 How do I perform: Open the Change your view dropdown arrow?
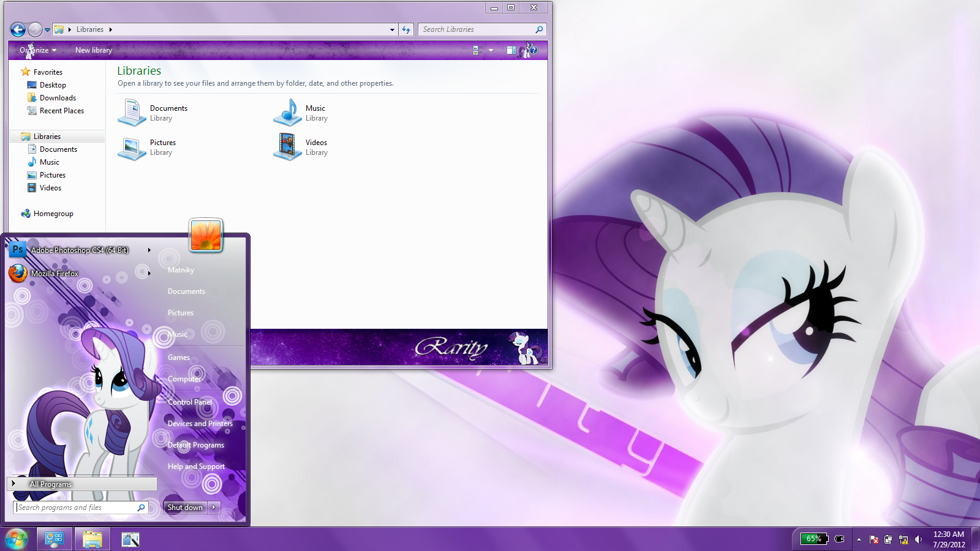pos(491,50)
